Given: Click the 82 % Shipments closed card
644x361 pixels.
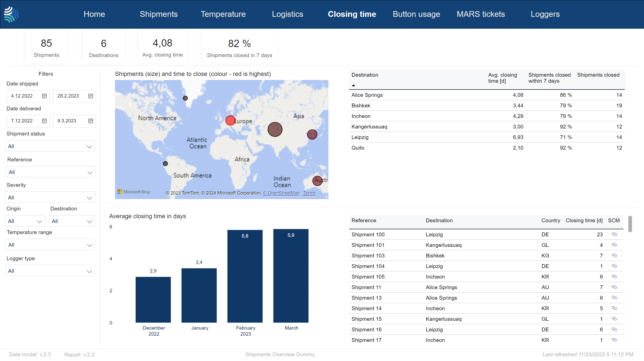Looking at the screenshot, I should pos(240,47).
